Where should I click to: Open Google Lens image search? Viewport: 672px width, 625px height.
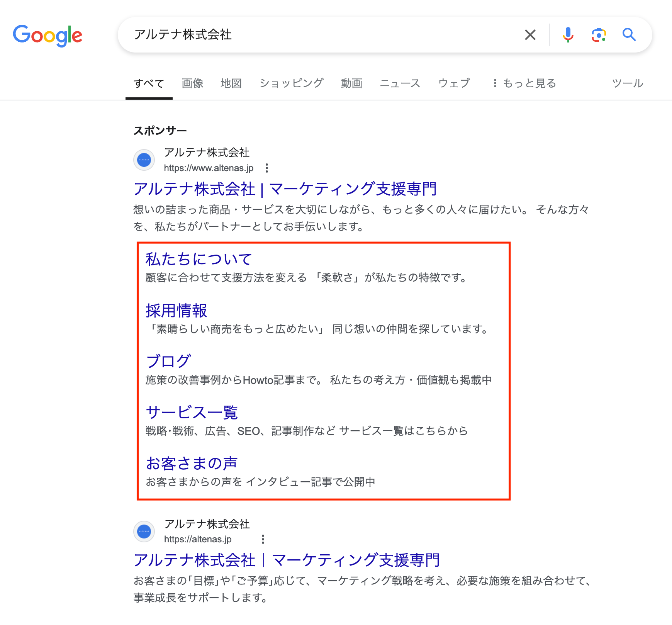[x=599, y=35]
